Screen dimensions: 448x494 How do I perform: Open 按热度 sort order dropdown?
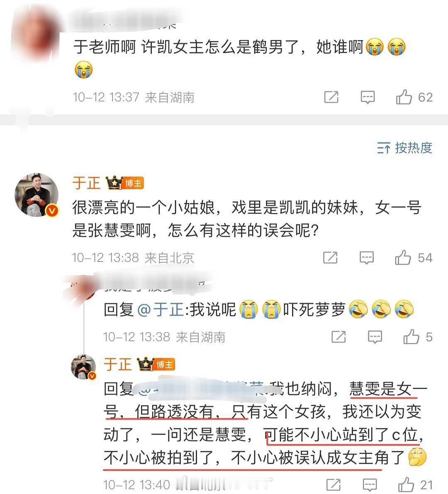405,148
